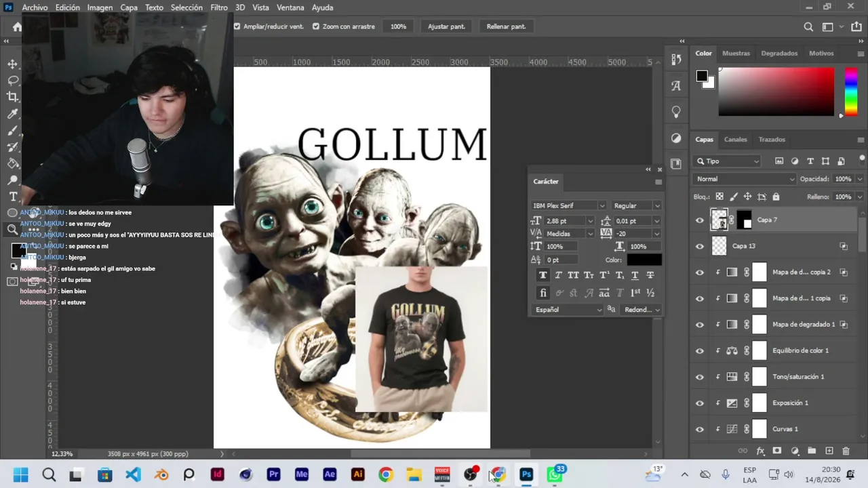868x488 pixels.
Task: Add a layer mask
Action: [x=777, y=451]
